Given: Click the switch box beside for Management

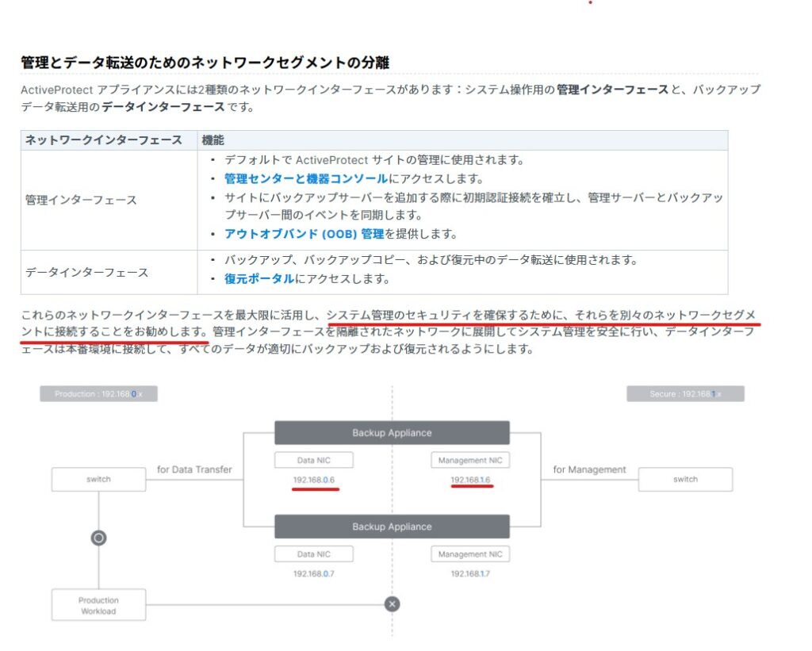Looking at the screenshot, I should (x=685, y=479).
